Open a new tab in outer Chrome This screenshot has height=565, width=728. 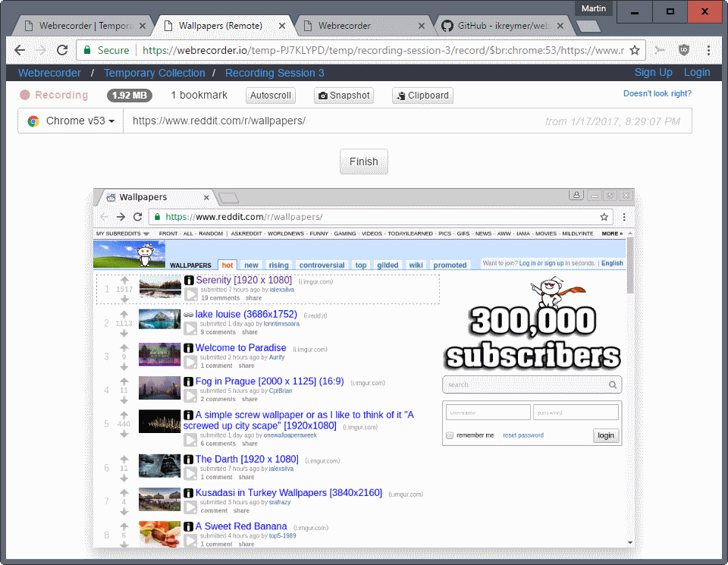588,27
